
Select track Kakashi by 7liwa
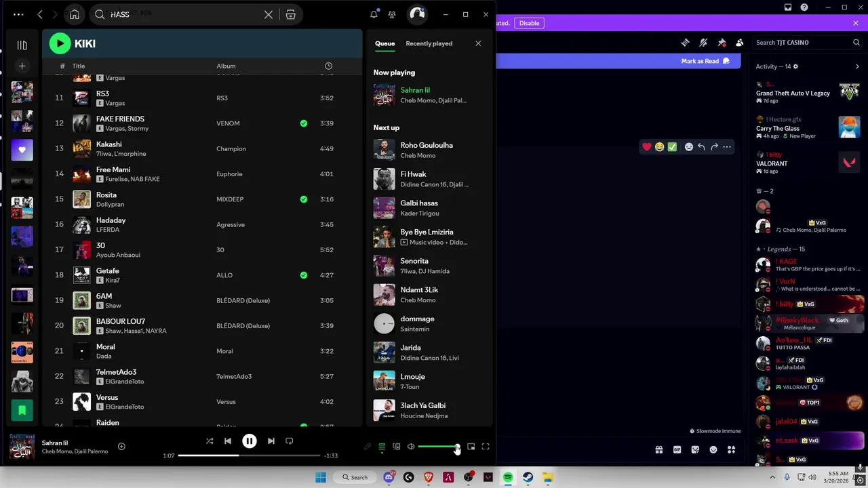pyautogui.click(x=202, y=148)
